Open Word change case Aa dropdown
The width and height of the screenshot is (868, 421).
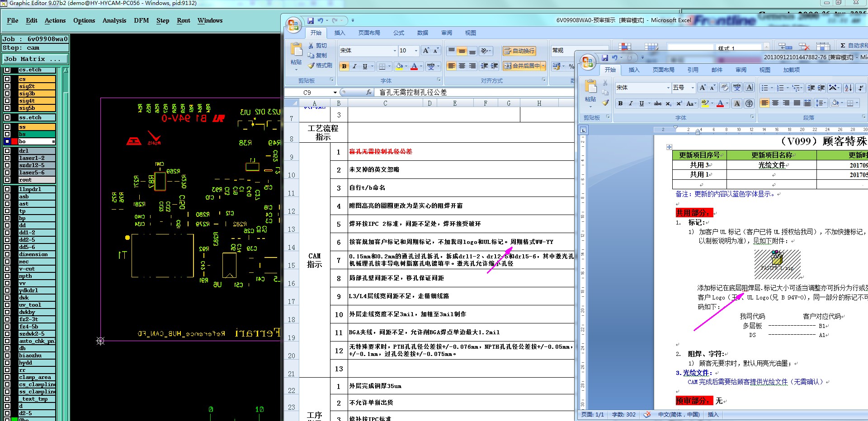pyautogui.click(x=690, y=103)
